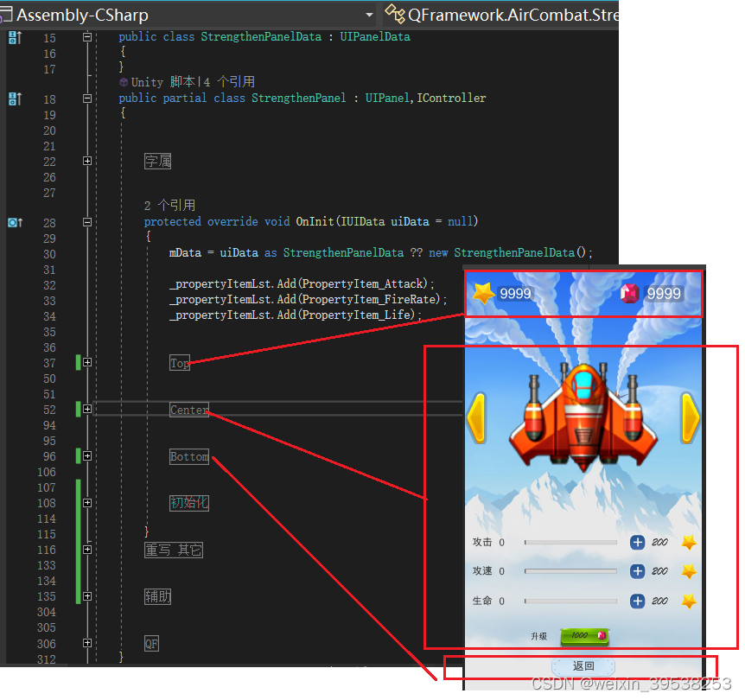
Task: Click the green 1000 upgrade button
Action: coord(585,636)
